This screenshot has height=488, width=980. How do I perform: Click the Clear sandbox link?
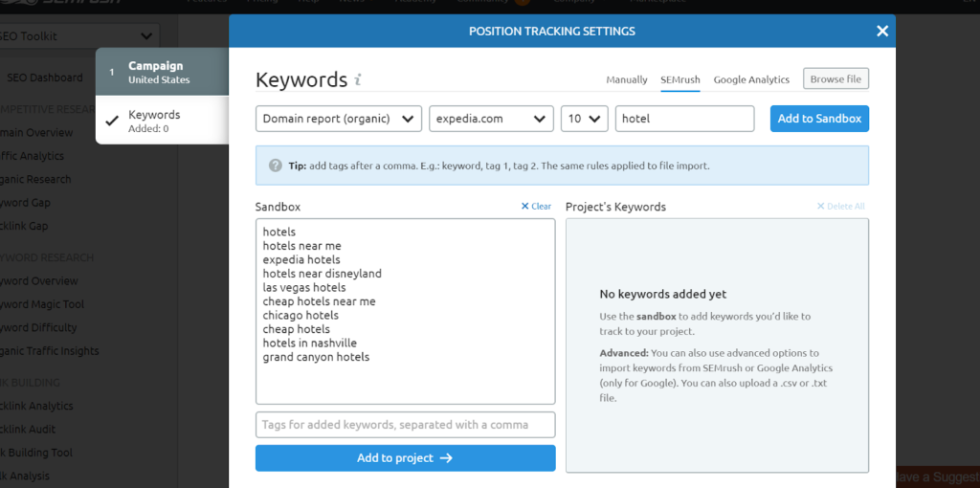(536, 206)
